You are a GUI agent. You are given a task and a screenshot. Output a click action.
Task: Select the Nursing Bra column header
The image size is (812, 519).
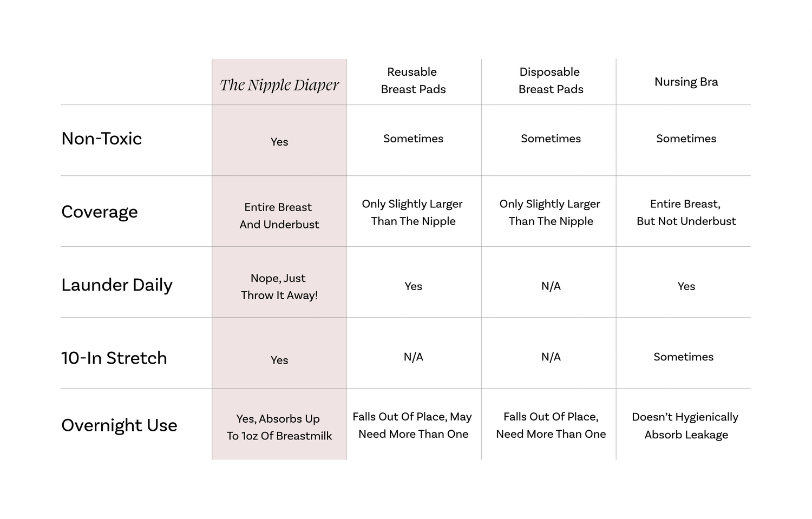click(x=686, y=82)
